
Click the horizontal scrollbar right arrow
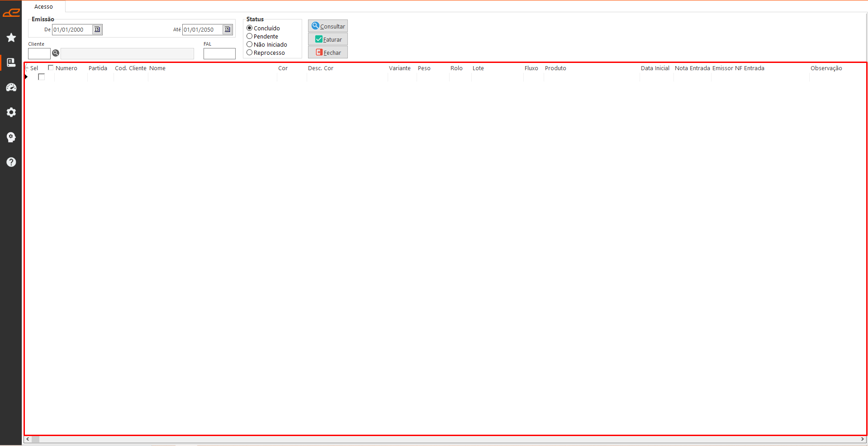tap(863, 439)
